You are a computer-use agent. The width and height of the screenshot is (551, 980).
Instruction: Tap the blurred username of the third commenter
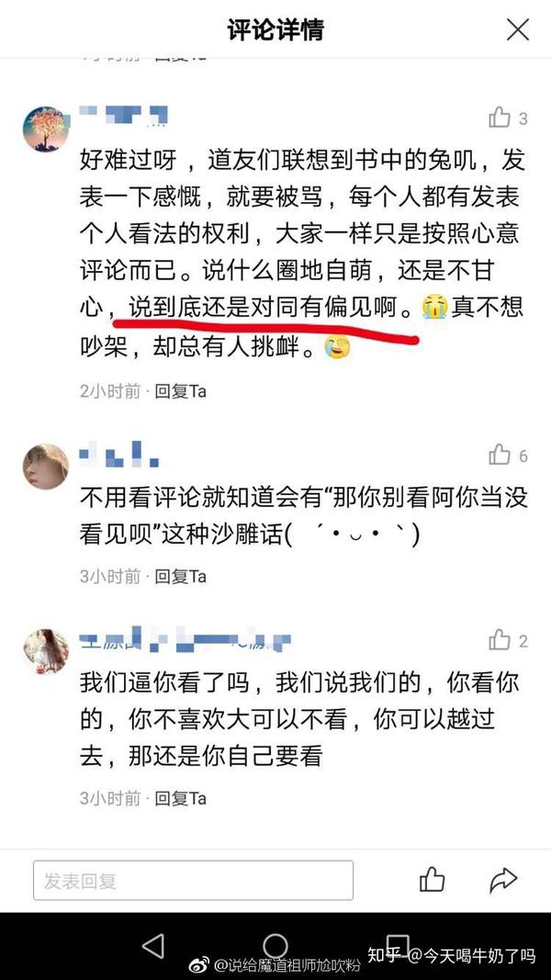pyautogui.click(x=186, y=638)
